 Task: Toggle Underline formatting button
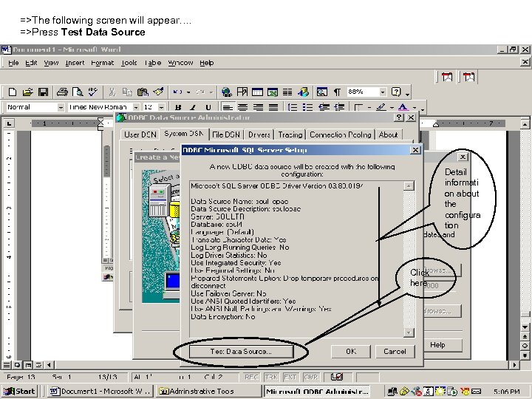click(208, 108)
